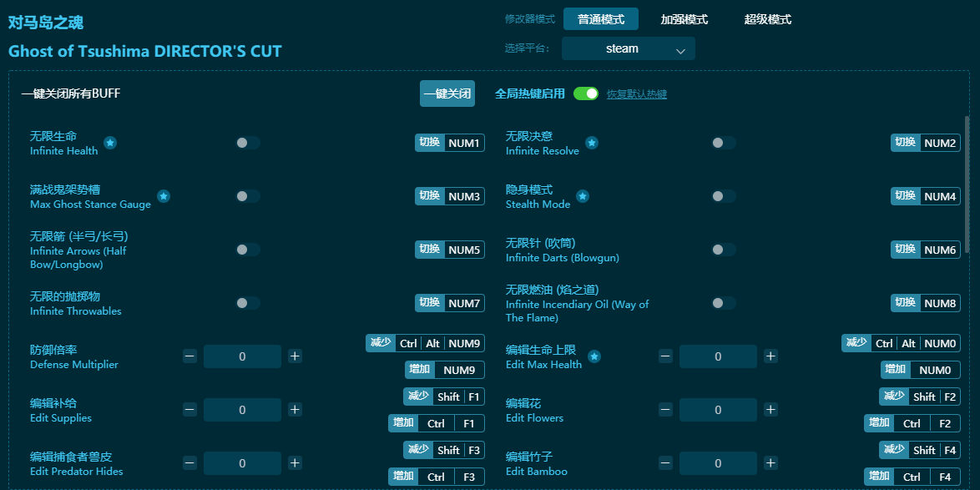This screenshot has height=490, width=980.
Task: Click the star icon beside Infinite Resolve
Action: pyautogui.click(x=592, y=143)
